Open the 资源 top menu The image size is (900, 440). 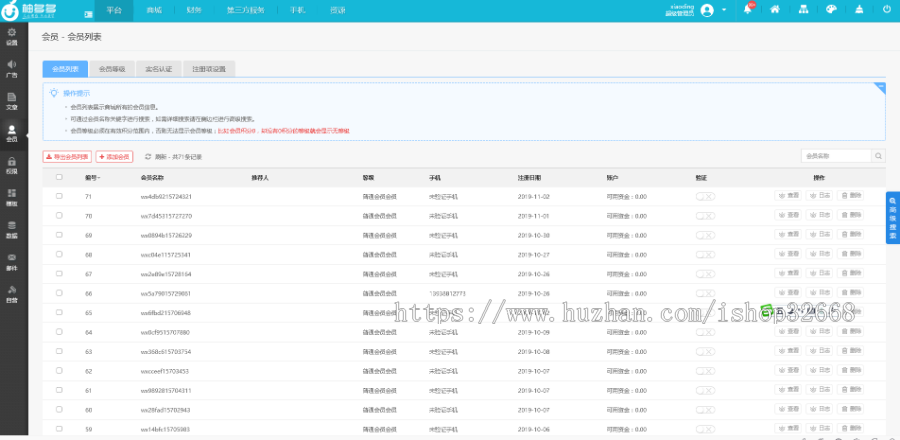click(x=338, y=11)
